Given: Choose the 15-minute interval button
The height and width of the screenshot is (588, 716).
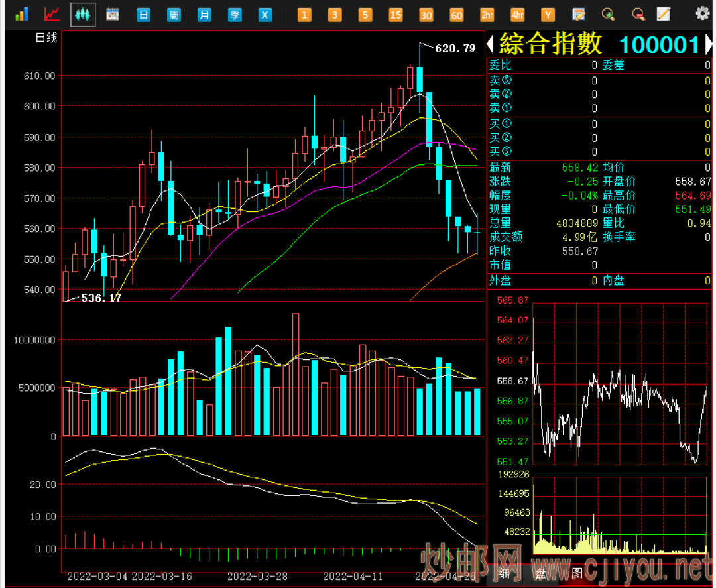Looking at the screenshot, I should pos(396,15).
